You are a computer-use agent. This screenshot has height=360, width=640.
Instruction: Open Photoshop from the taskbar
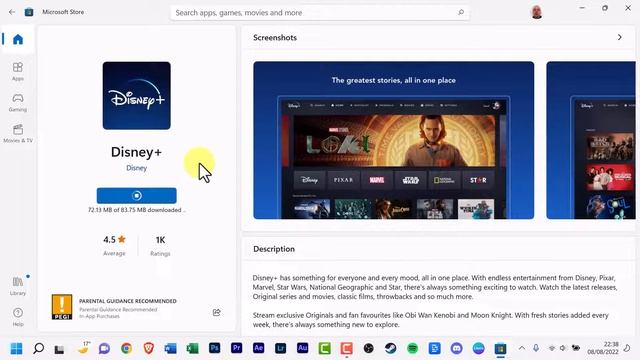pos(214,348)
